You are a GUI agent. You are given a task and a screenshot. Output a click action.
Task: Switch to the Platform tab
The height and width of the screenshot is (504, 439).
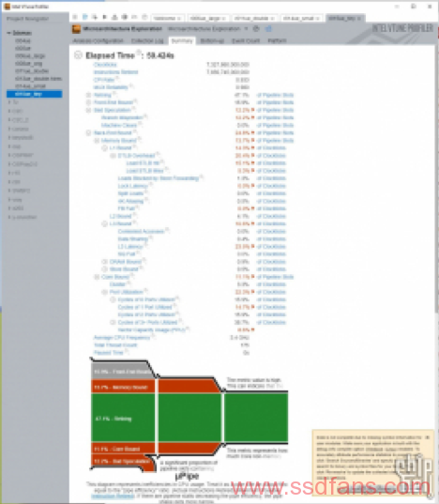tap(277, 40)
